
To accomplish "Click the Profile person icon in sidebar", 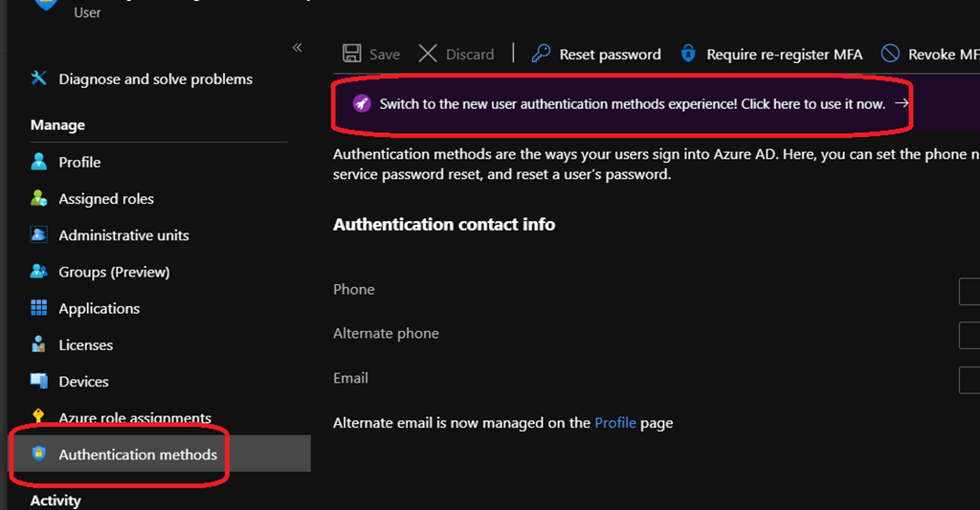I will (x=39, y=162).
